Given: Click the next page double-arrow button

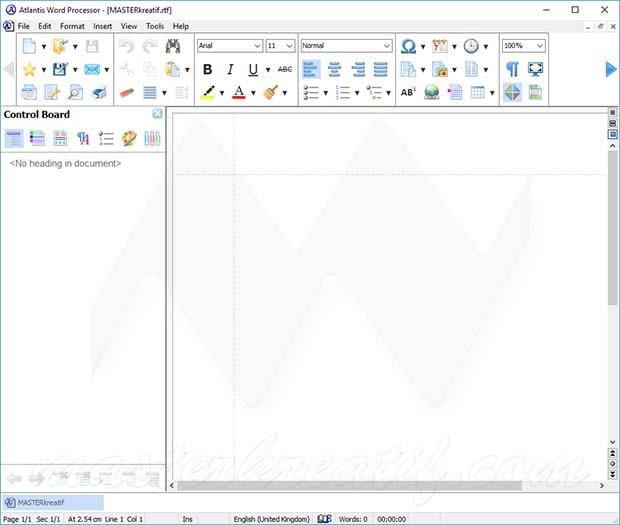Looking at the screenshot, I should click(612, 474).
